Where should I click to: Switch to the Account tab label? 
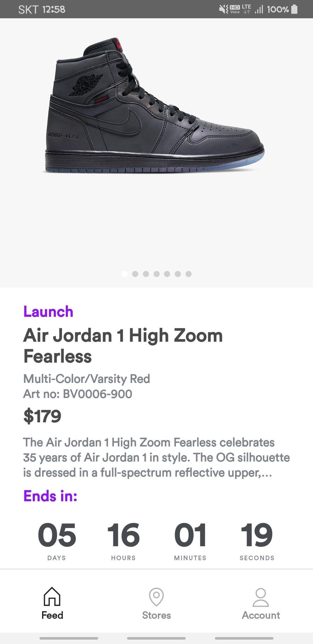(x=261, y=615)
